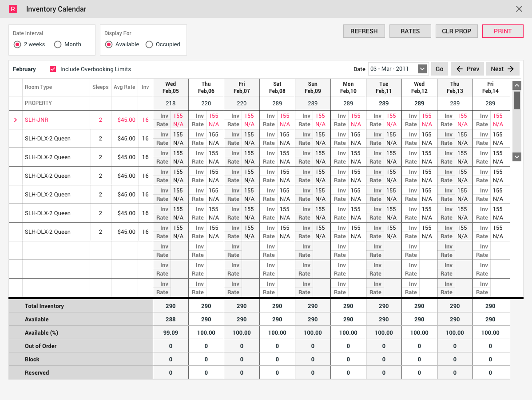The height and width of the screenshot is (400, 532).
Task: Click the February section label
Action: [24, 69]
